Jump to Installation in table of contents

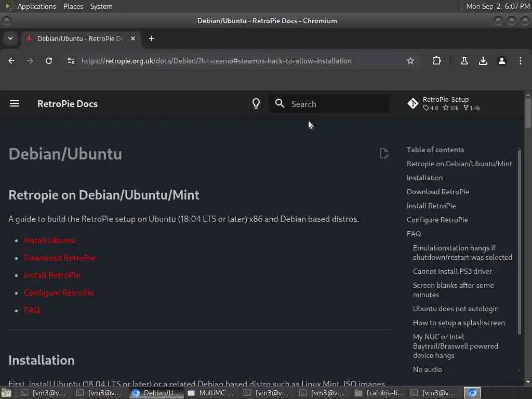coord(425,178)
